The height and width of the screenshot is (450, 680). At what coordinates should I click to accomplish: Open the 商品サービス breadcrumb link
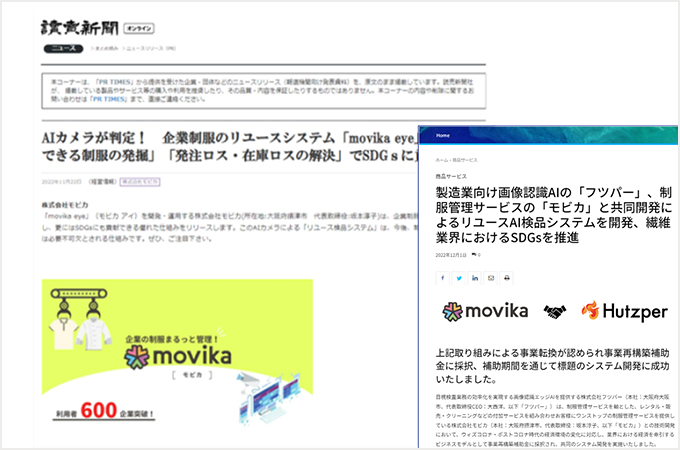[x=465, y=160]
